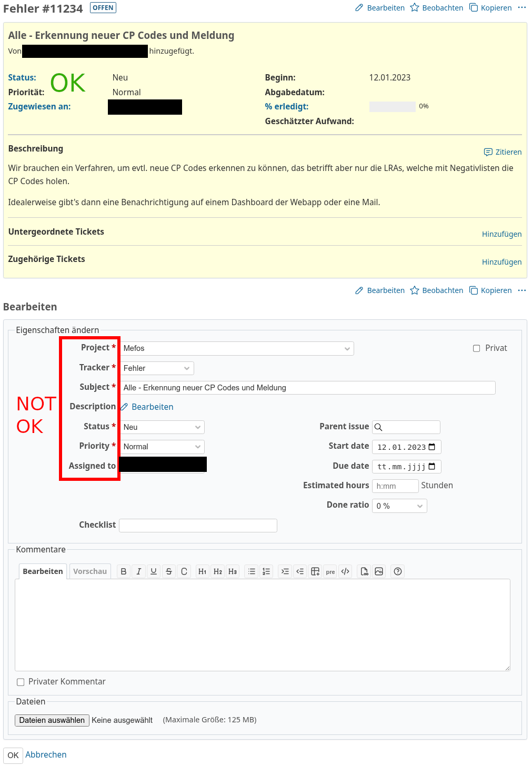Open the Status dropdown showing Neu
The height and width of the screenshot is (766, 532).
point(162,427)
